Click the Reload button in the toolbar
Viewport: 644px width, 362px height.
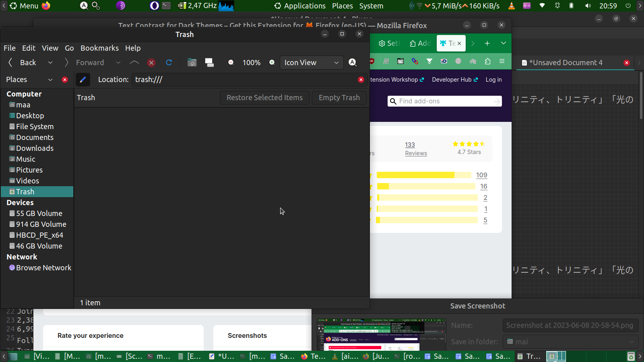[x=169, y=62]
